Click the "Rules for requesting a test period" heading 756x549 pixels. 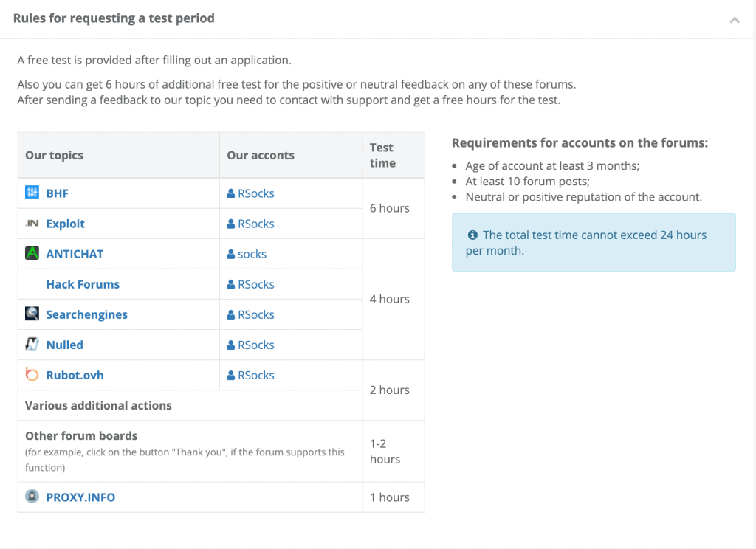(x=114, y=18)
